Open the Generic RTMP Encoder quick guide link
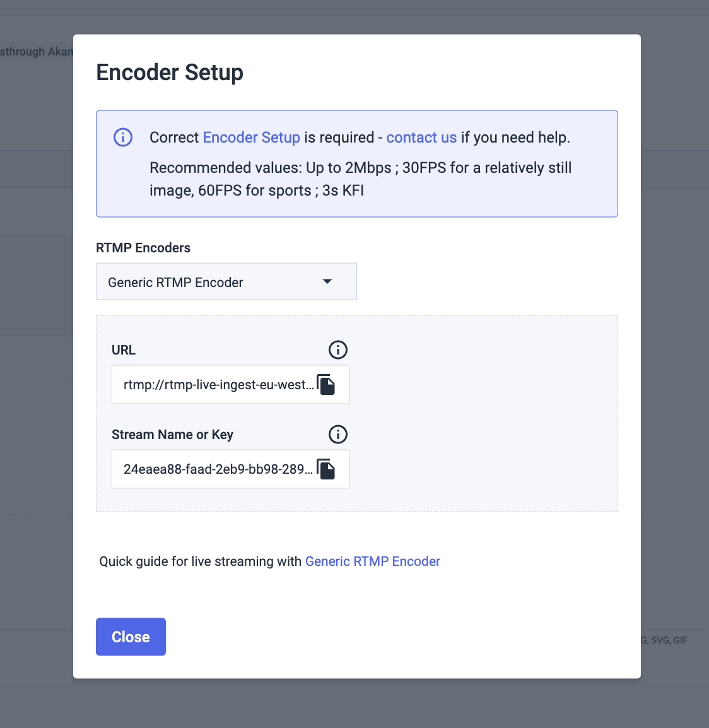Image resolution: width=709 pixels, height=728 pixels. click(372, 561)
